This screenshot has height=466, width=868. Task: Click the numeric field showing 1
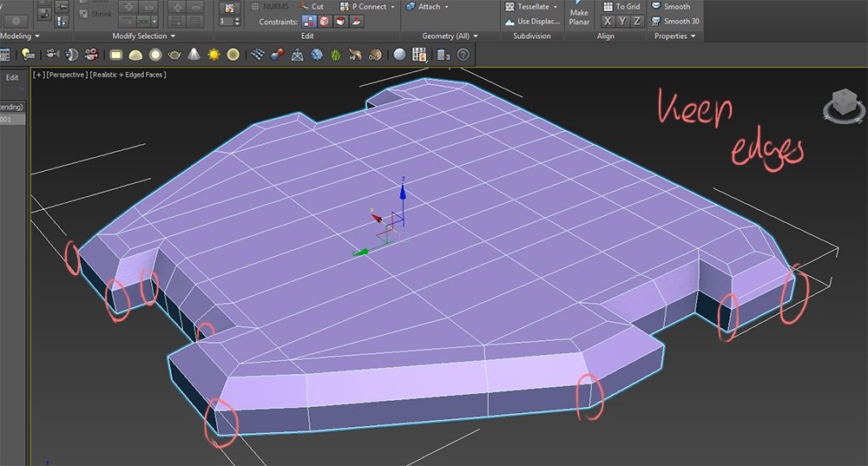(x=226, y=22)
